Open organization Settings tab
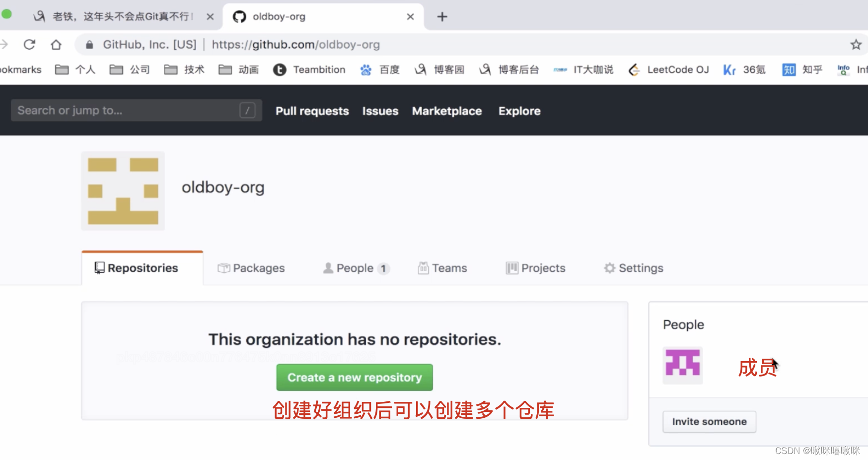This screenshot has height=460, width=868. tap(634, 268)
